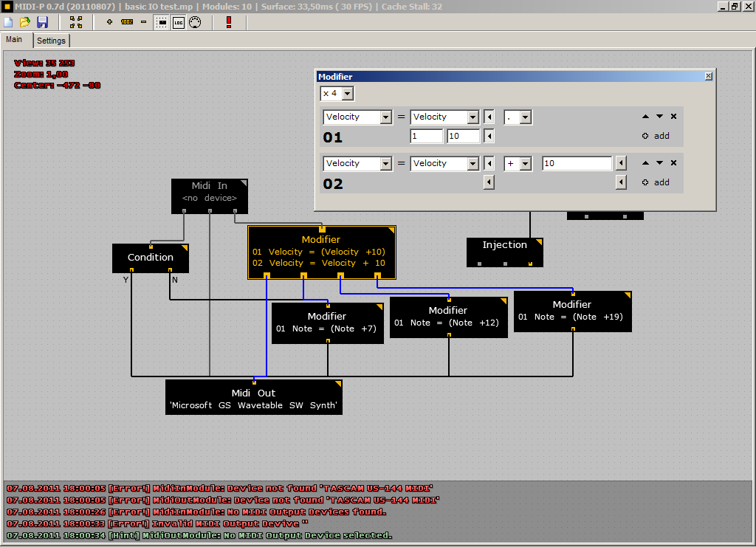756x547 pixels.
Task: Click the New file icon in toolbar
Action: (x=8, y=22)
